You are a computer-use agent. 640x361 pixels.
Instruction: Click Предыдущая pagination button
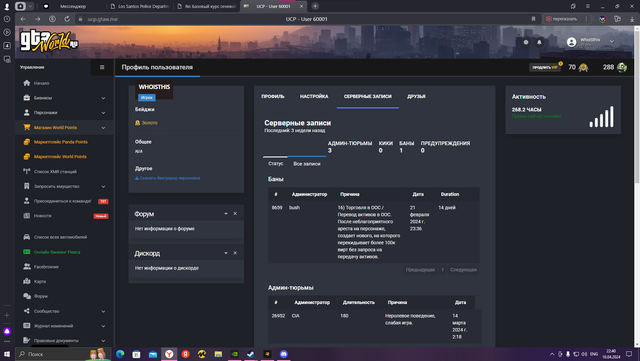pyautogui.click(x=420, y=270)
